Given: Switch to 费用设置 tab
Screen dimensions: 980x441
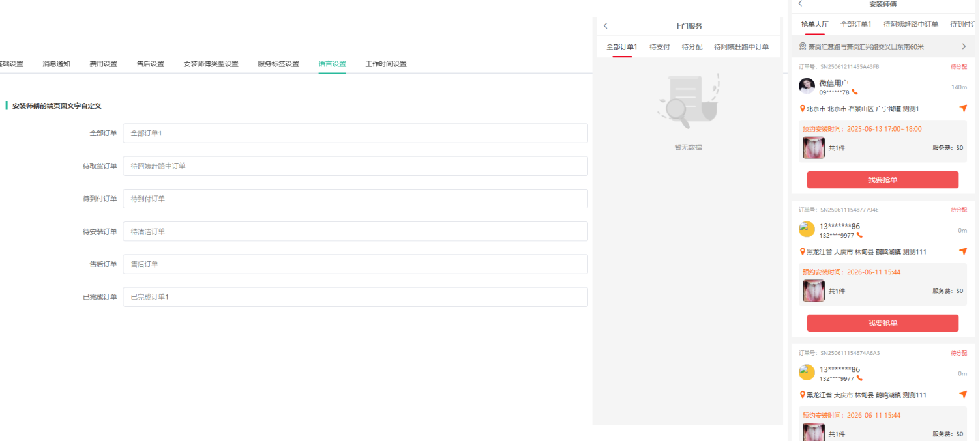Looking at the screenshot, I should (103, 64).
